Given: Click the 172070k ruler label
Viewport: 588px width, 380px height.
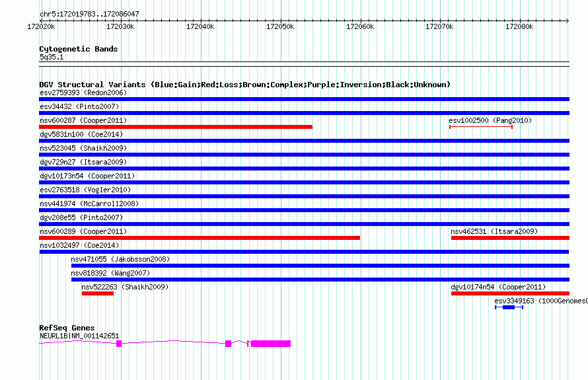Looking at the screenshot, I should pos(439,26).
